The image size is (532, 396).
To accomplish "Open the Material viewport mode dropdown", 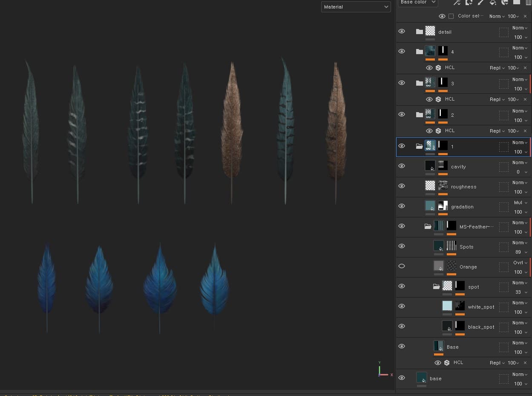I will pos(356,7).
